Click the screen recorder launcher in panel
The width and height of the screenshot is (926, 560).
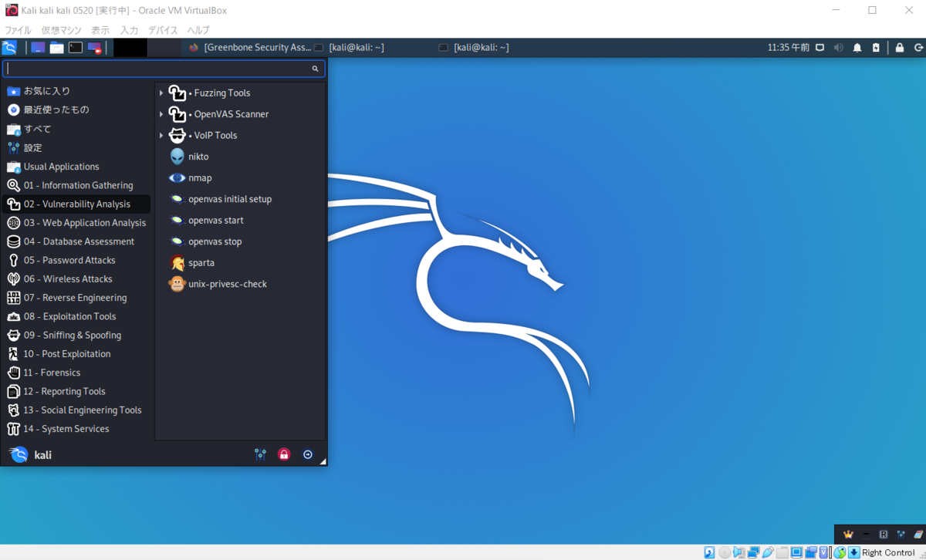94,47
